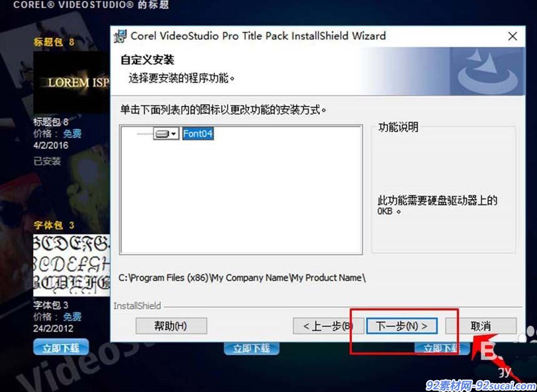Image resolution: width=537 pixels, height=392 pixels.
Task: Continue with the 下一步(N) button
Action: 402,326
